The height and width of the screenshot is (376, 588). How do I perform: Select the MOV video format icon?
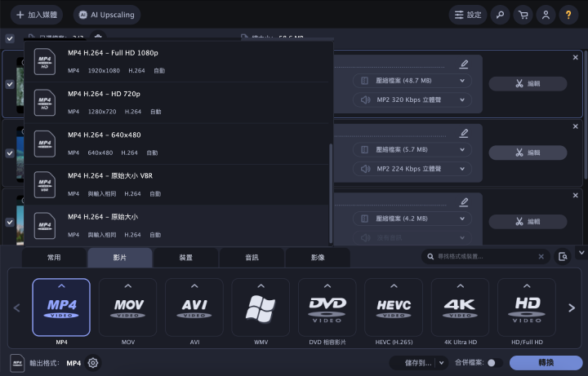pyautogui.click(x=128, y=307)
